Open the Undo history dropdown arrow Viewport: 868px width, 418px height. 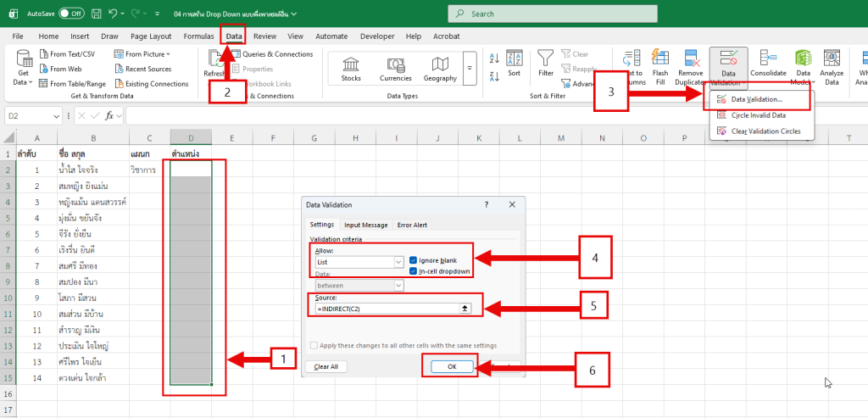coord(123,14)
